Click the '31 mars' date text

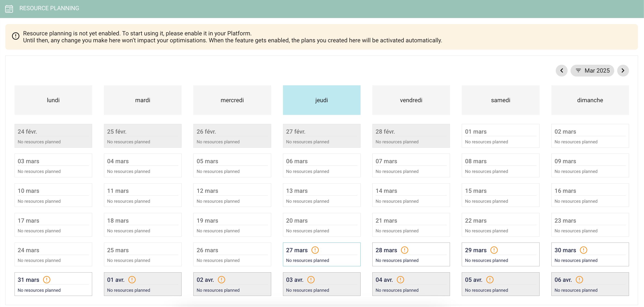click(28, 280)
